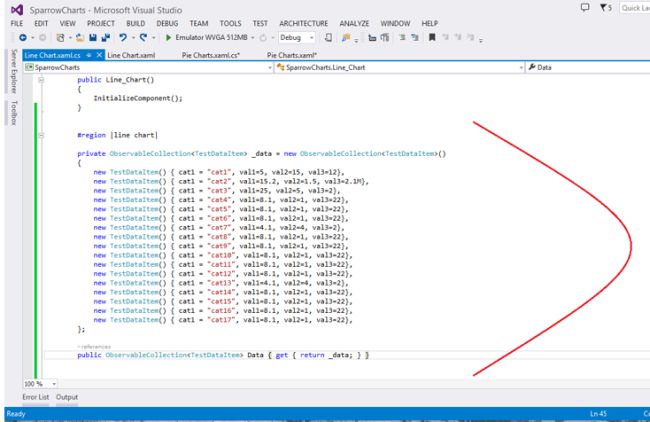Open the Debug configuration dropdown
Viewport: 650px width, 422px height.
click(x=297, y=38)
